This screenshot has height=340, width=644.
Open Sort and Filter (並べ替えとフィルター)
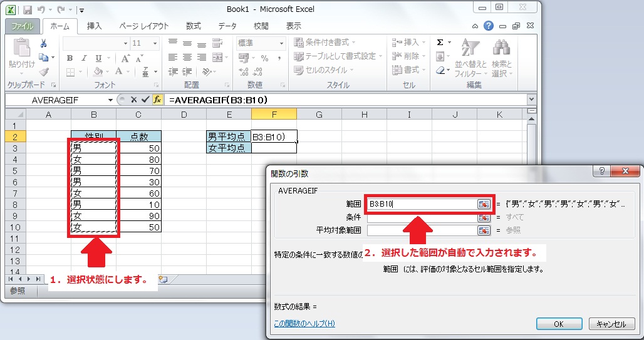[x=470, y=58]
